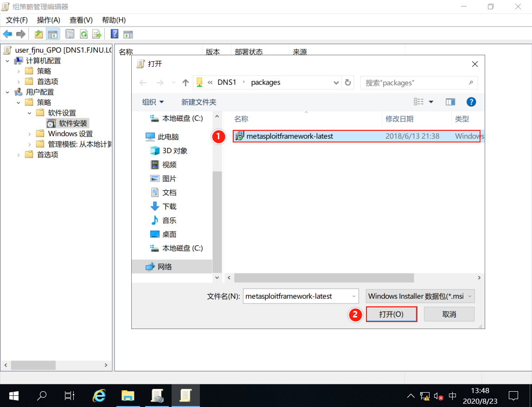Open dialog help blue question icon

471,102
